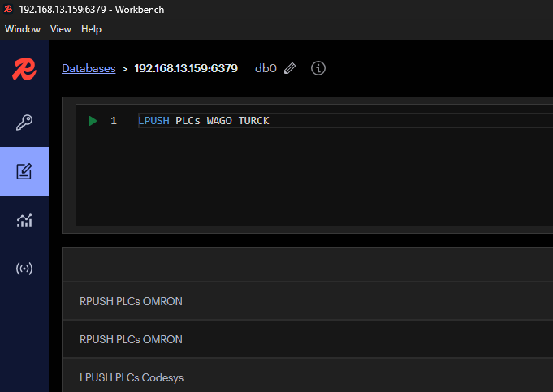Select the first RPUSH PLCs OMRON result row
Screen dimensions: 553x392
tap(308, 301)
